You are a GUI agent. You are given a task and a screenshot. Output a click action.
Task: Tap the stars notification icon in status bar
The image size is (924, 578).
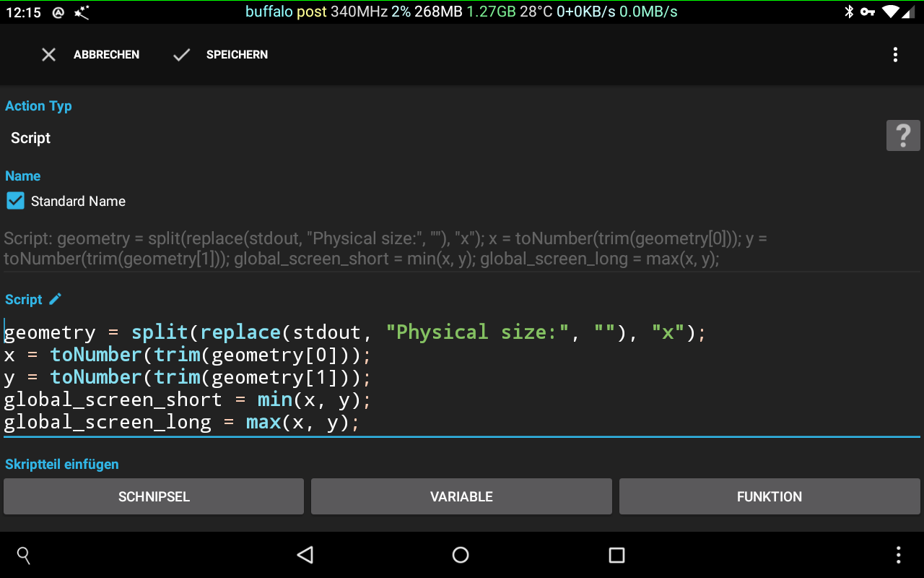coord(82,12)
